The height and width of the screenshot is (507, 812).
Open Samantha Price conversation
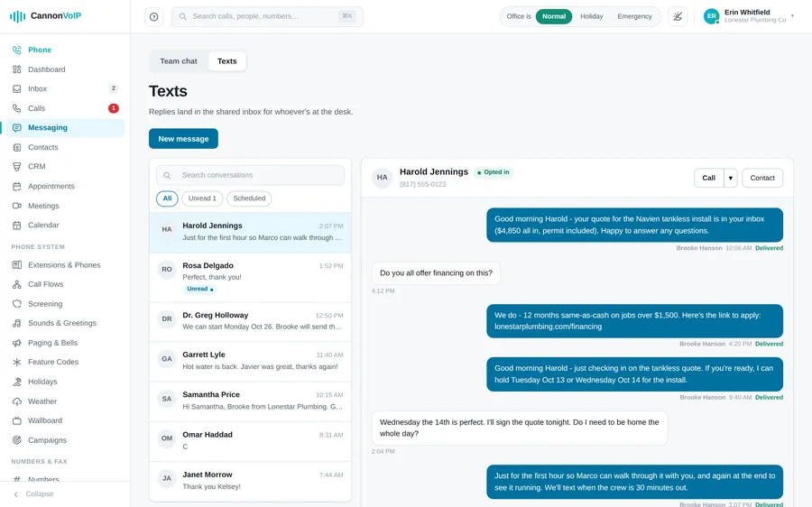(x=250, y=401)
